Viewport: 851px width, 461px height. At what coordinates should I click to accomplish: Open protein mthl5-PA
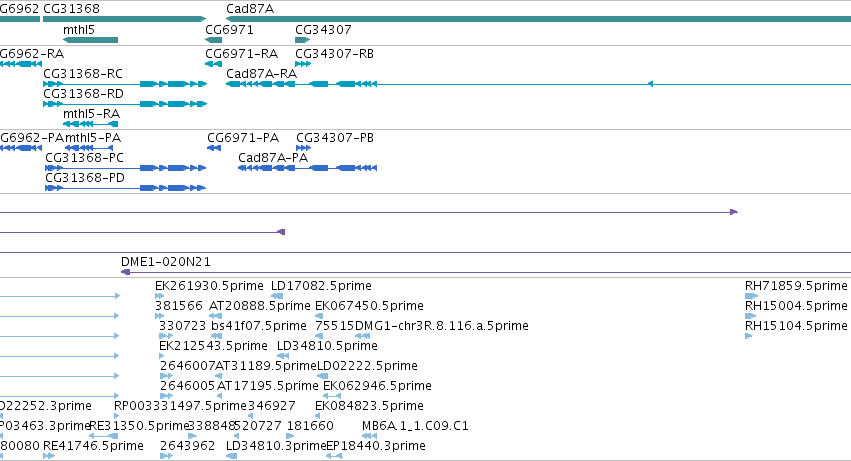coord(93,138)
